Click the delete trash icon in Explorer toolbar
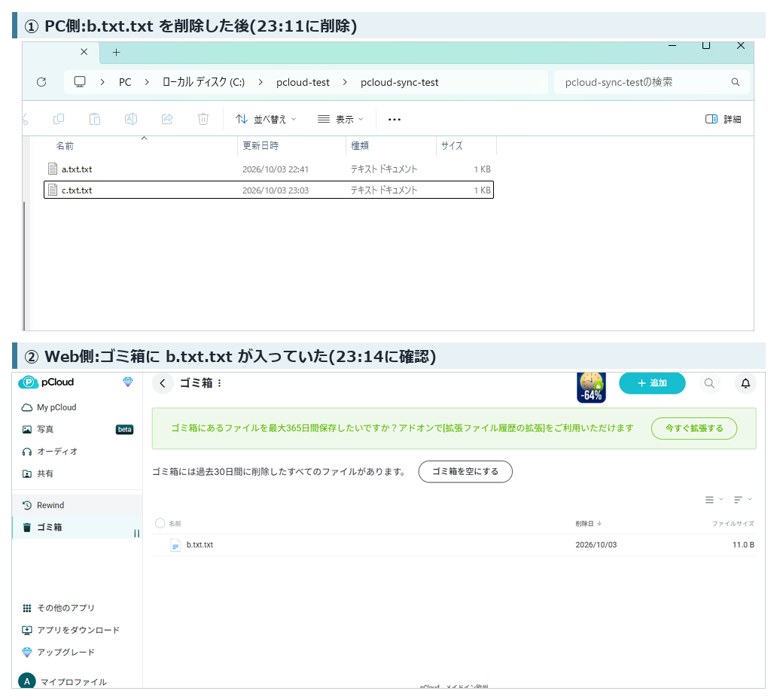The width and height of the screenshot is (777, 700). pyautogui.click(x=203, y=119)
